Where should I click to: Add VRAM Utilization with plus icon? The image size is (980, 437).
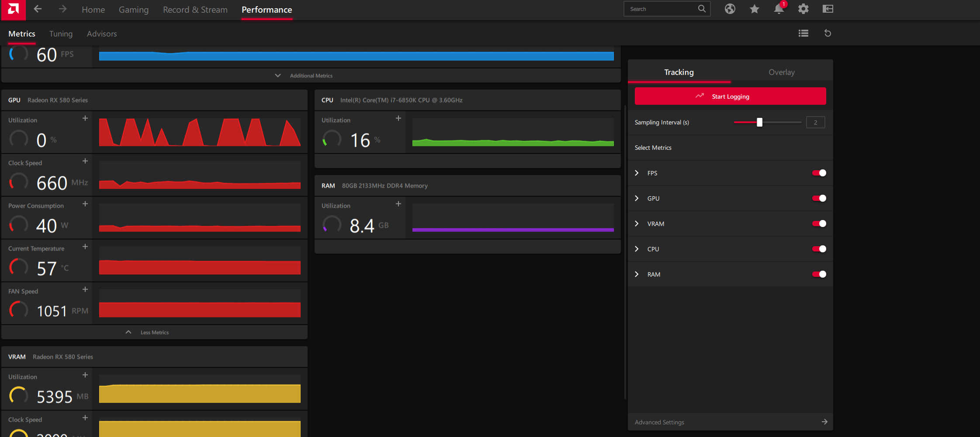[x=85, y=375]
